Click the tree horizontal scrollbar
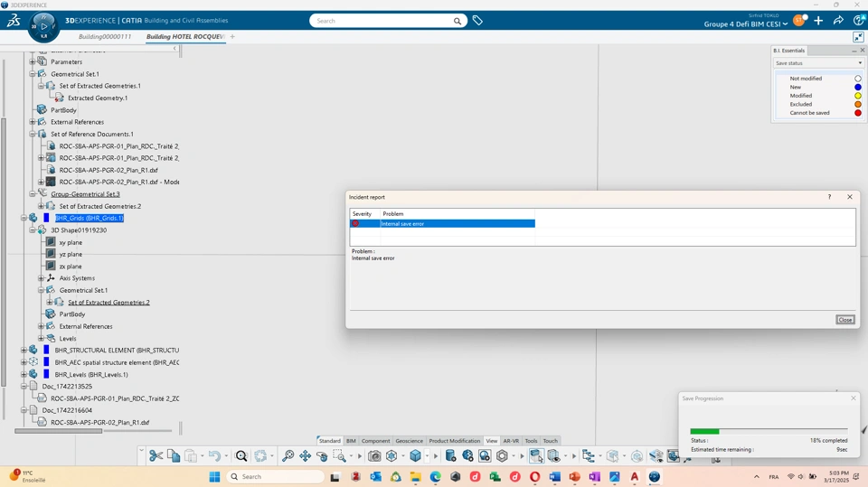The image size is (868, 487). coord(58,431)
